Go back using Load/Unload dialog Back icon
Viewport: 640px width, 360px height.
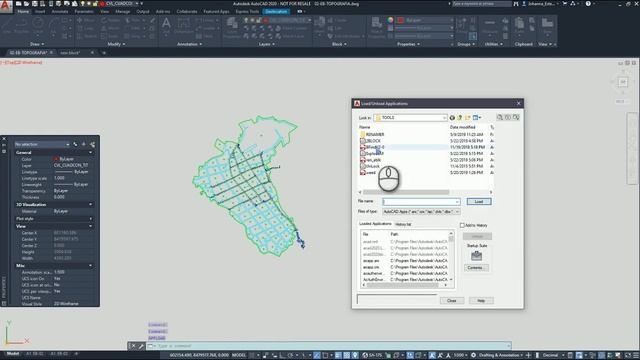coord(452,118)
